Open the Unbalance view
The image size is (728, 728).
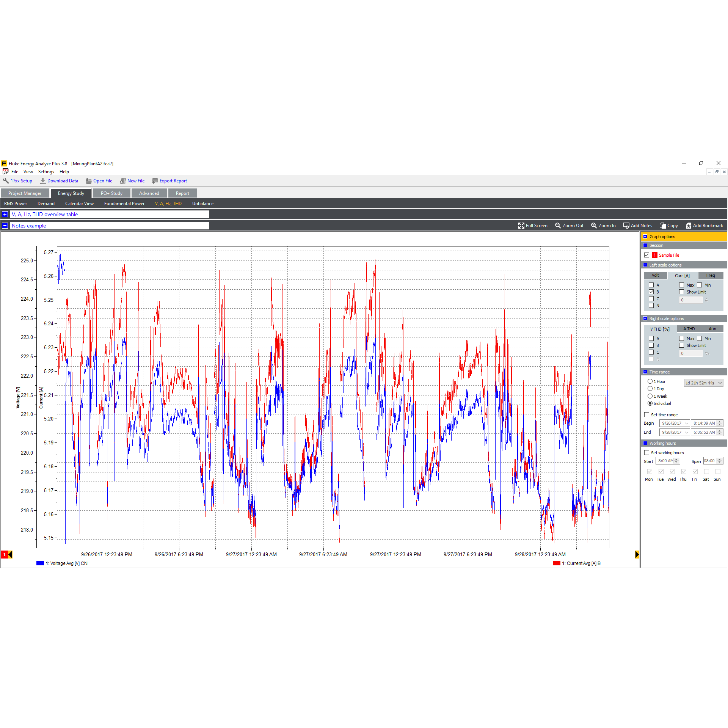[x=202, y=204]
